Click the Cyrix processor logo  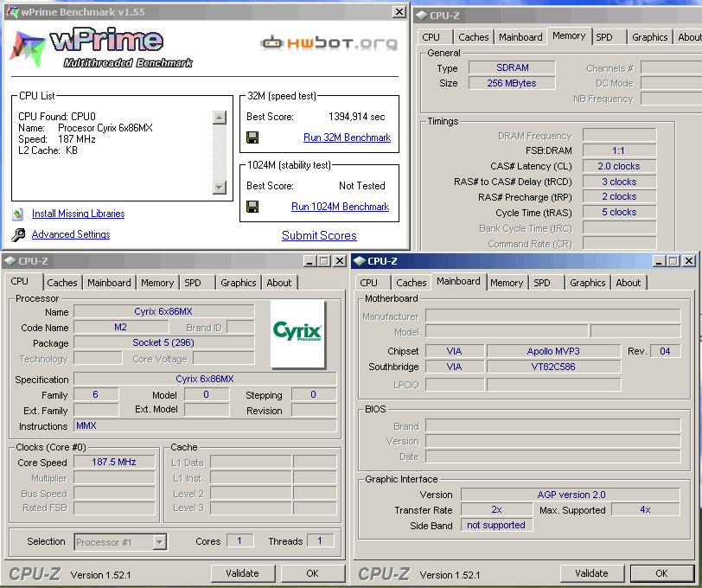click(297, 333)
